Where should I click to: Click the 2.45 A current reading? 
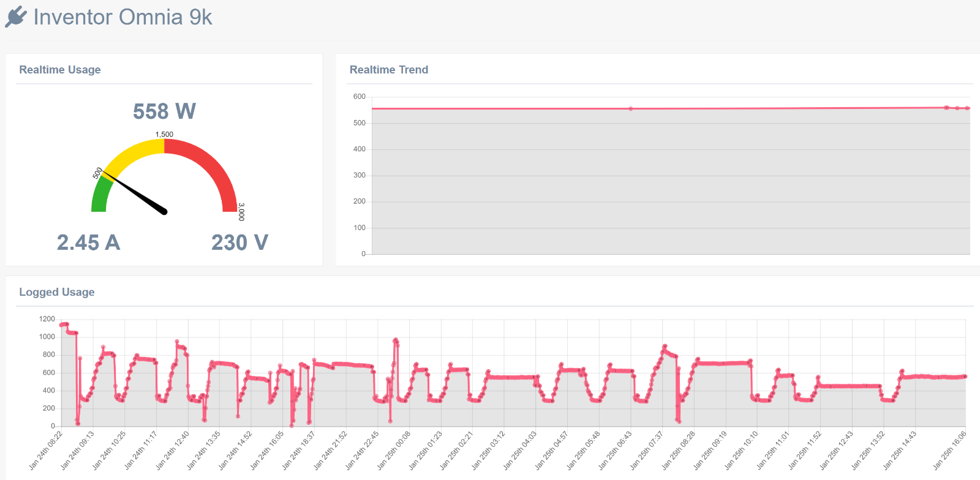pos(88,242)
